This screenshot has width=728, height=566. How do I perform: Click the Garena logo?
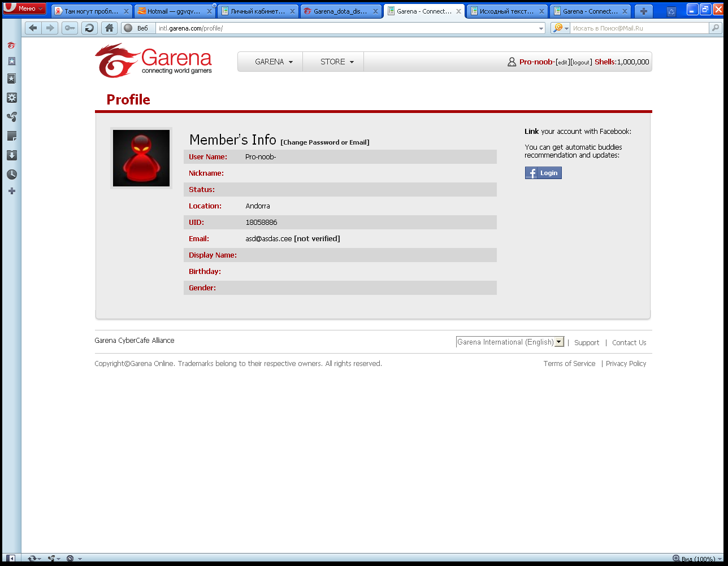click(153, 60)
